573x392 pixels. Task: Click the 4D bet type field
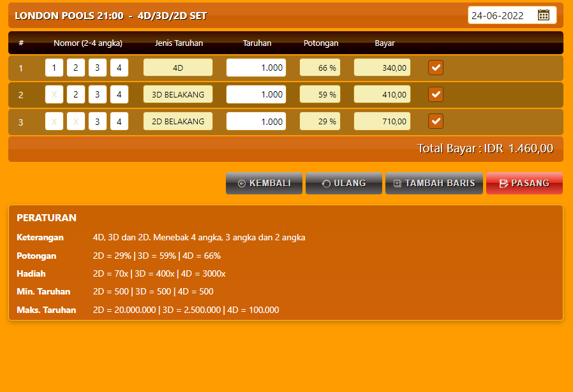[x=178, y=68]
